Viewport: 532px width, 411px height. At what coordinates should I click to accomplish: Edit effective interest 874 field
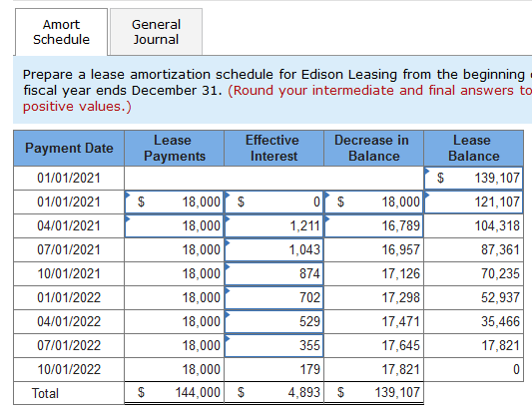(273, 273)
